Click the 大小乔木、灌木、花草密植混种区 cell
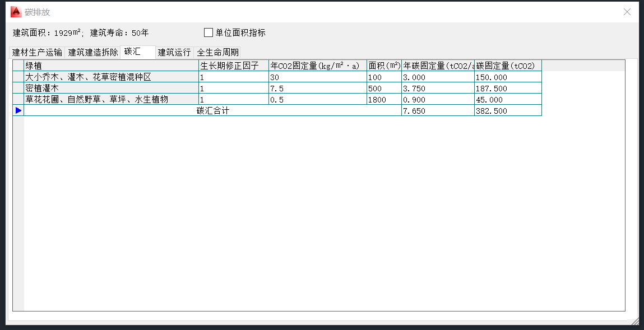 [x=111, y=77]
